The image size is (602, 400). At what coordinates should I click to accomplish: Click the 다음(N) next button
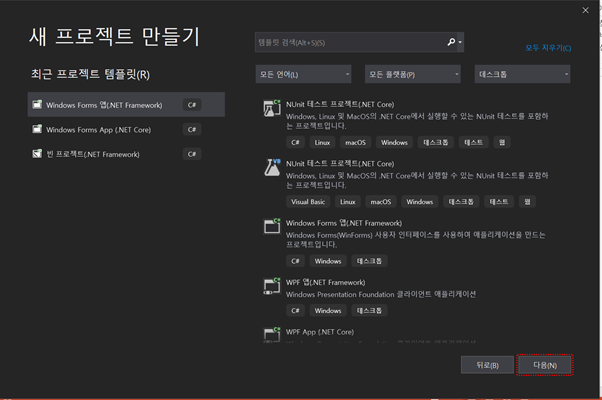click(x=545, y=365)
